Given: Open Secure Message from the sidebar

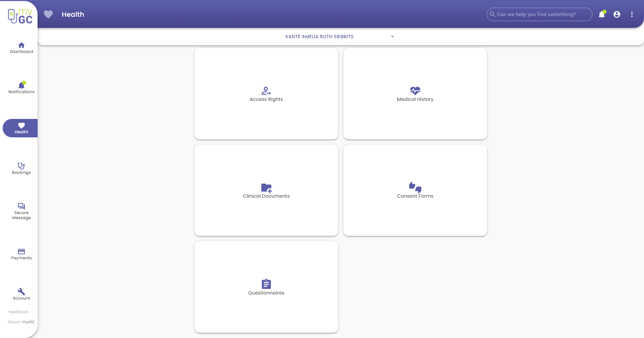Looking at the screenshot, I should (21, 211).
